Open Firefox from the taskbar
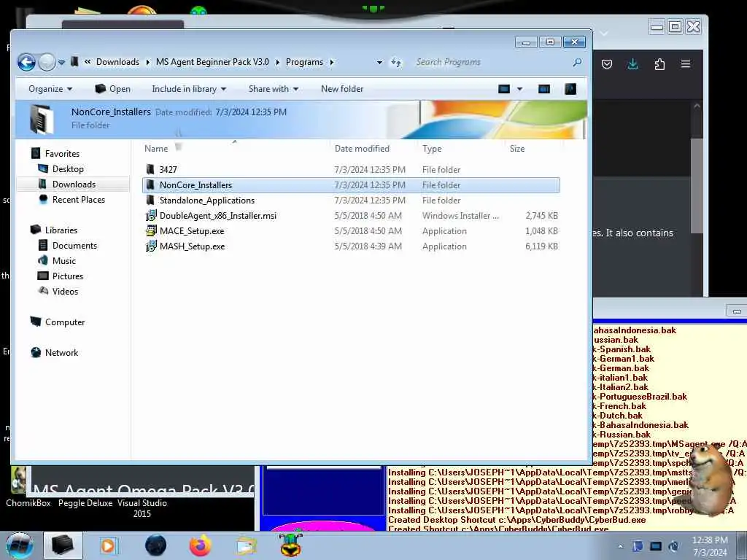This screenshot has height=560, width=747. pyautogui.click(x=200, y=545)
